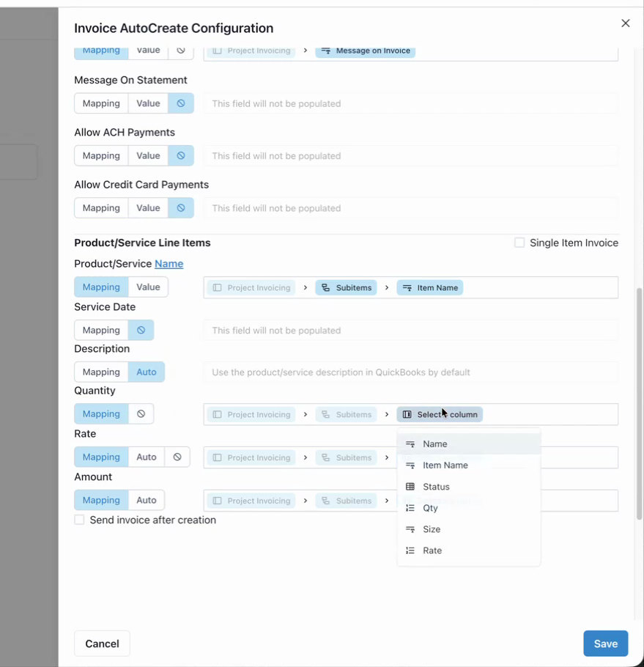644x667 pixels.
Task: Pick Status from the column list
Action: pos(436,487)
